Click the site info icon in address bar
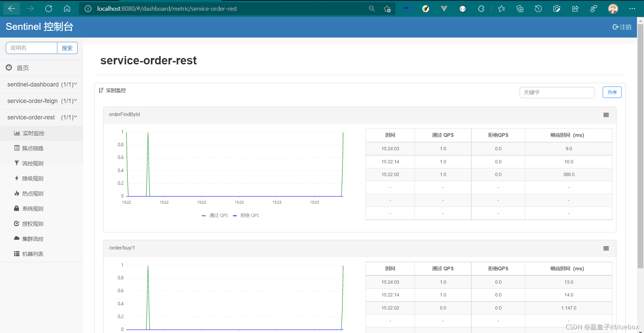The width and height of the screenshot is (644, 333). click(x=88, y=9)
